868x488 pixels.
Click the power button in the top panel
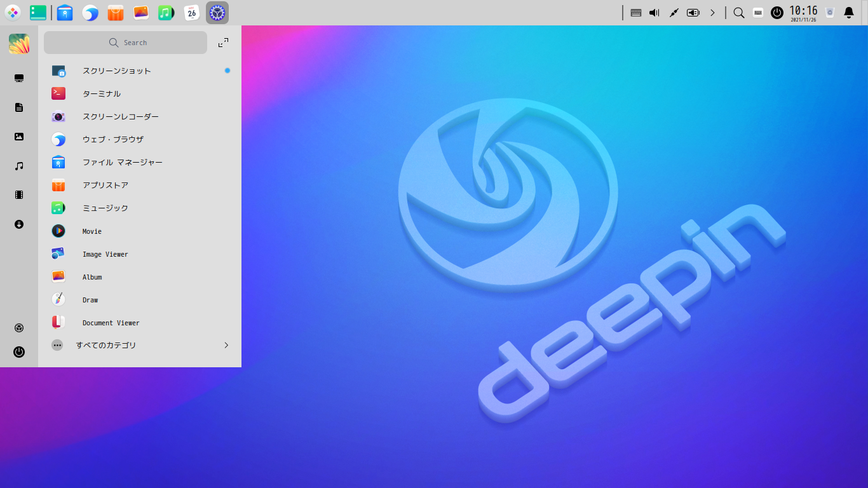(x=777, y=13)
